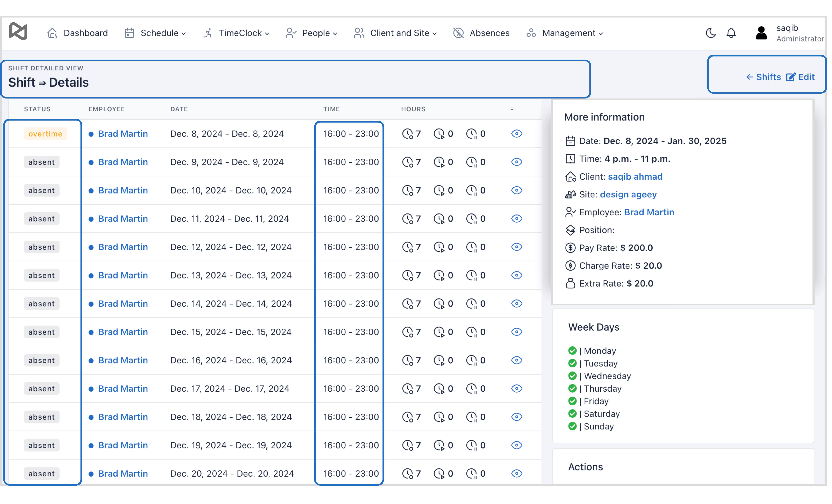
Task: Click the Absences icon in the navbar
Action: point(458,33)
